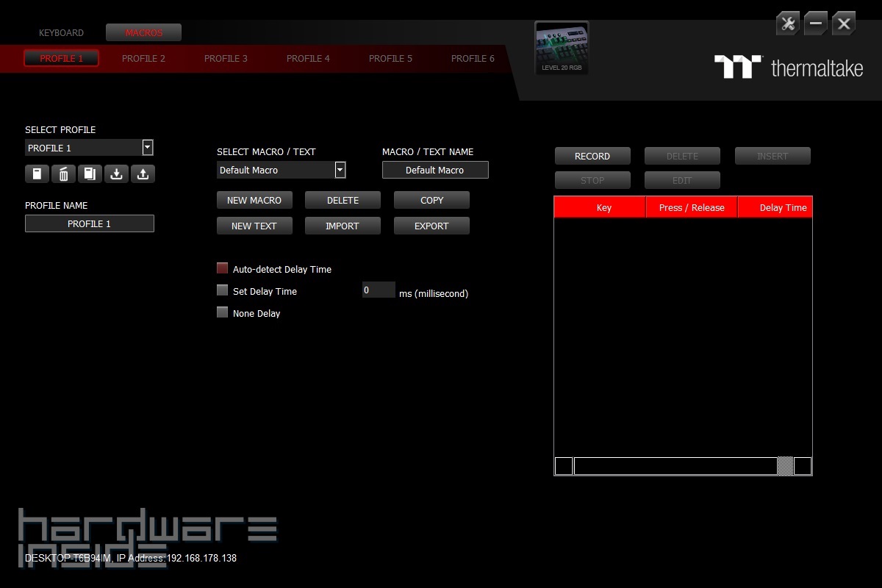This screenshot has height=588, width=882.
Task: Switch to PROFILE 6 tab
Action: point(473,58)
